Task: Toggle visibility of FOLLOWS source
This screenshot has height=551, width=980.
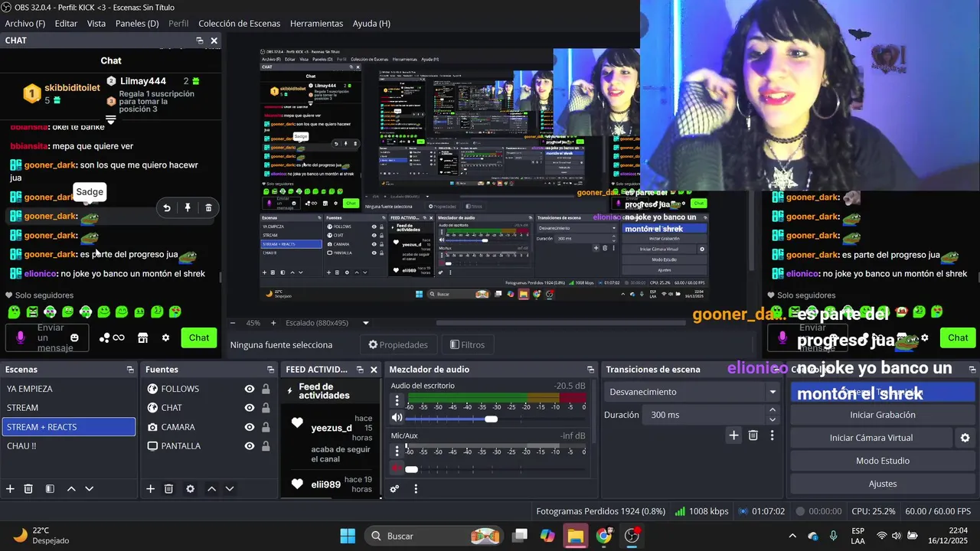Action: pos(249,389)
